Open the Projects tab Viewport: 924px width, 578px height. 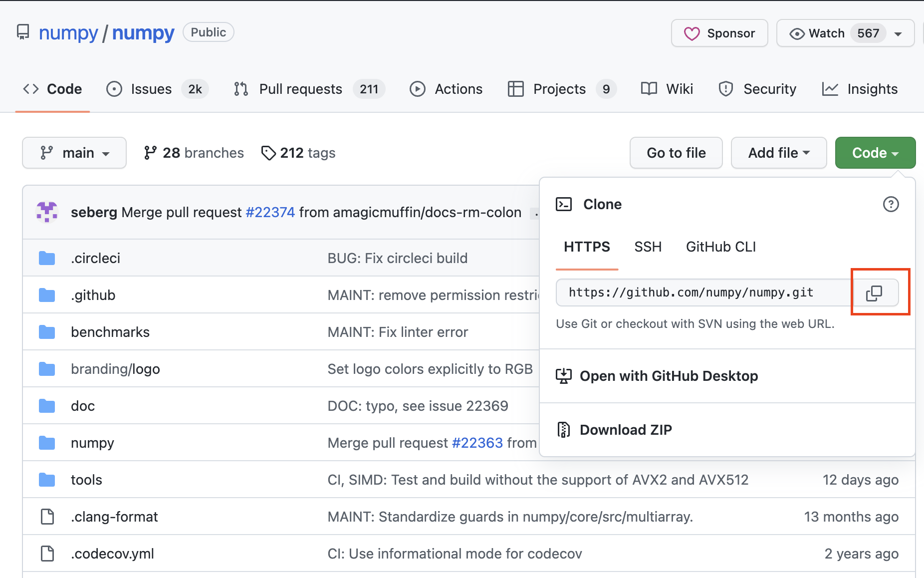coord(562,89)
